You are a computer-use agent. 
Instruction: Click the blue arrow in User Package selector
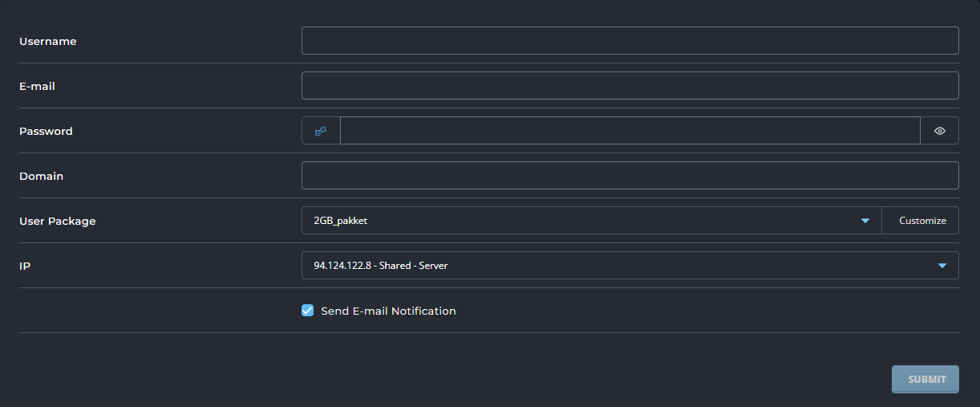(865, 221)
